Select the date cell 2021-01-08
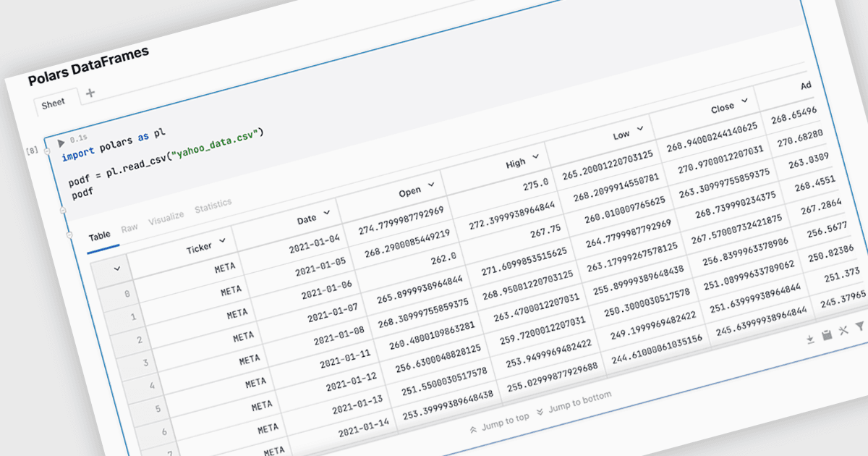This screenshot has height=456, width=868. click(341, 336)
